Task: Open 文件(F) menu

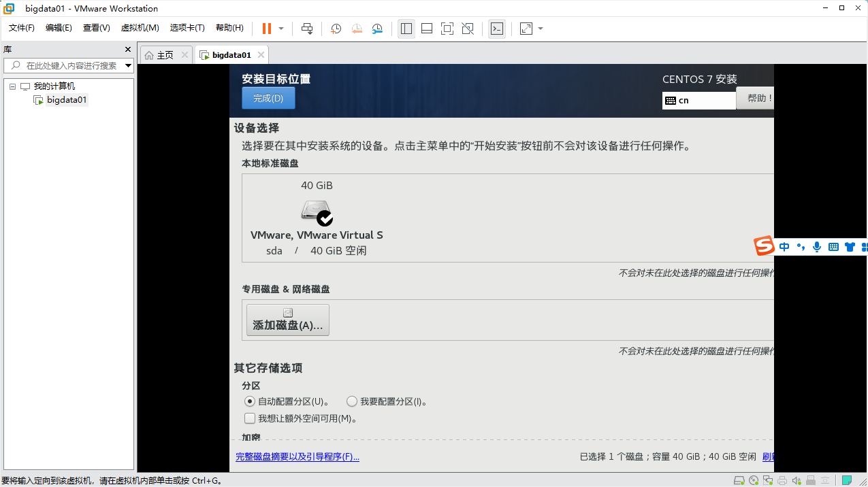Action: click(22, 28)
